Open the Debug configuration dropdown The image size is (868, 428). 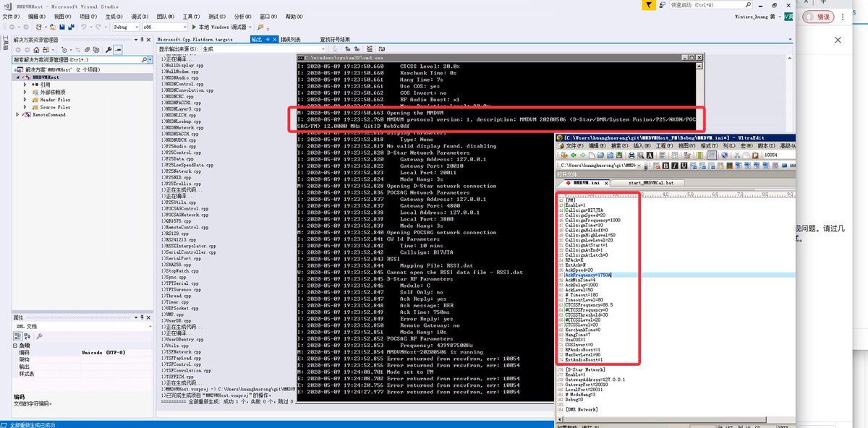136,29
